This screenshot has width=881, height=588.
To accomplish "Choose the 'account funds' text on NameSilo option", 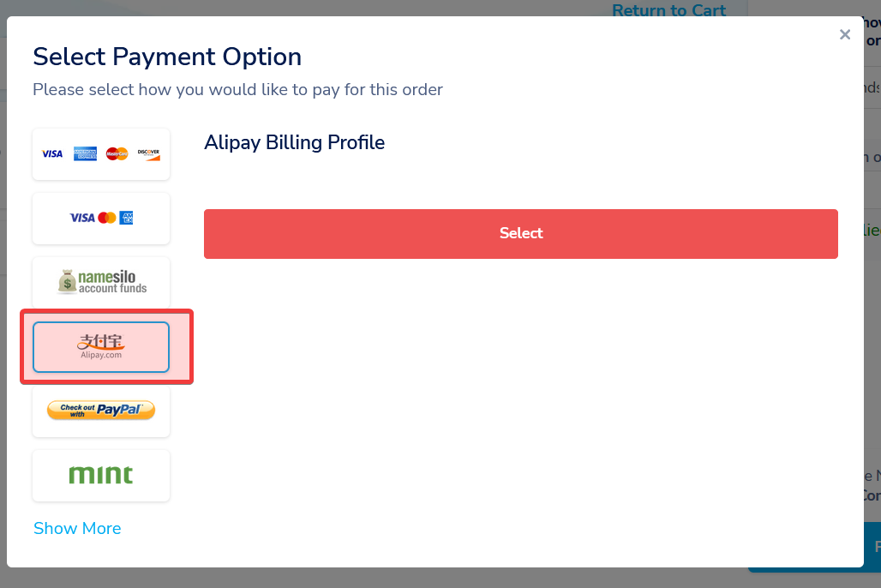I will (112, 289).
